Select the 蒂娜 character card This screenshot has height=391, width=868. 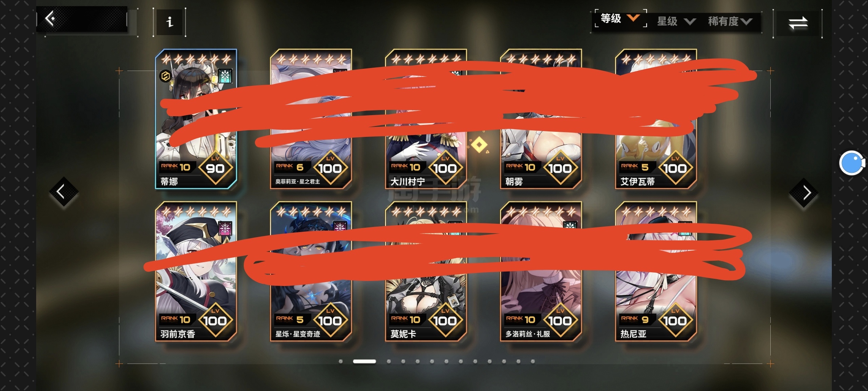(196, 119)
